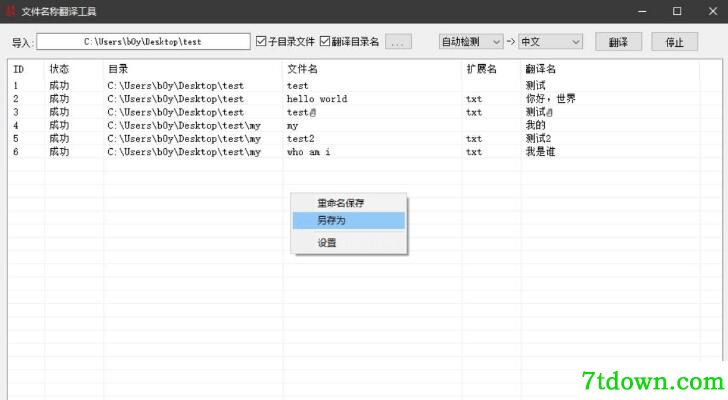Click the 状态 column header

[x=59, y=69]
